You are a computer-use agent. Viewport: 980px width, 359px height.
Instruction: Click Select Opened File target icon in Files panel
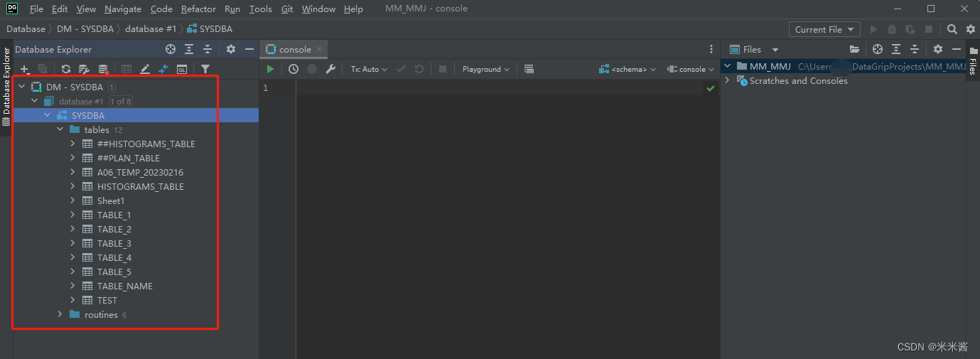[878, 49]
